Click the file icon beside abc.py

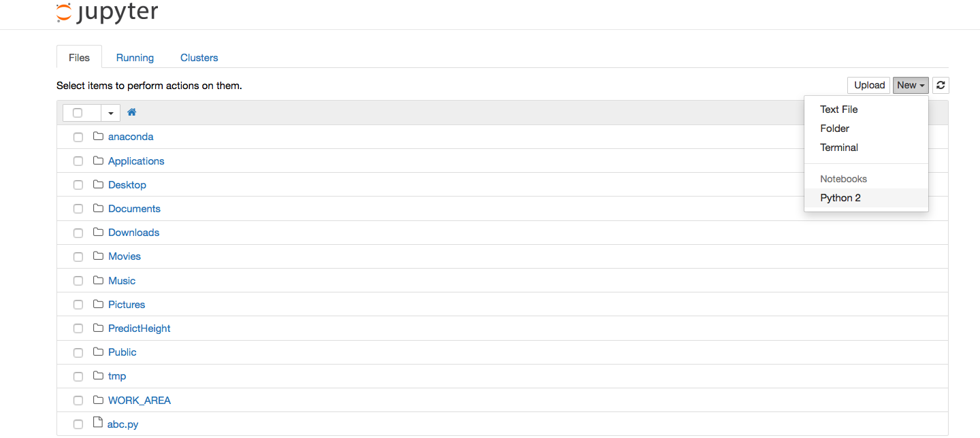(97, 423)
